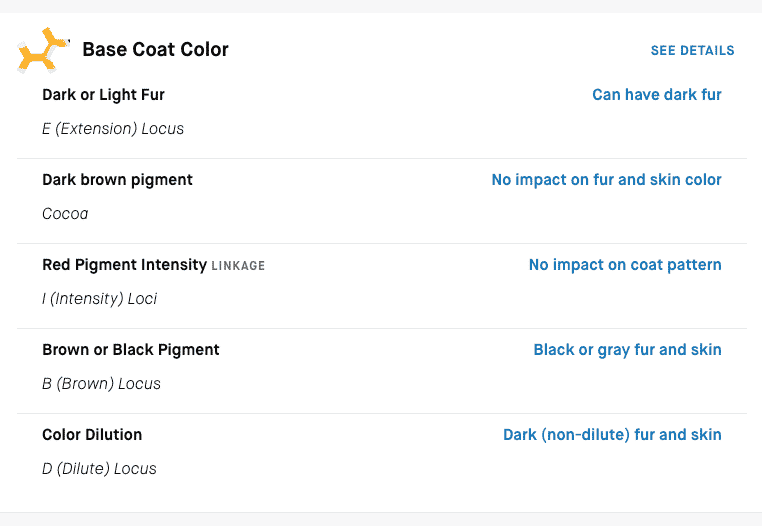Click the Cocoa locus label
762x526 pixels.
[65, 214]
